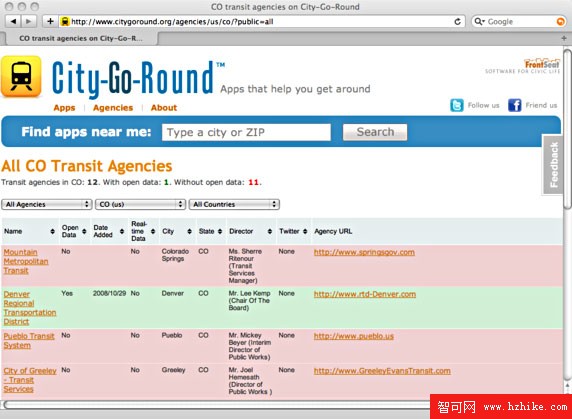Open Mountain Metropolitan Transit agency link
Viewport: 572px width, 419px height.
click(x=26, y=261)
